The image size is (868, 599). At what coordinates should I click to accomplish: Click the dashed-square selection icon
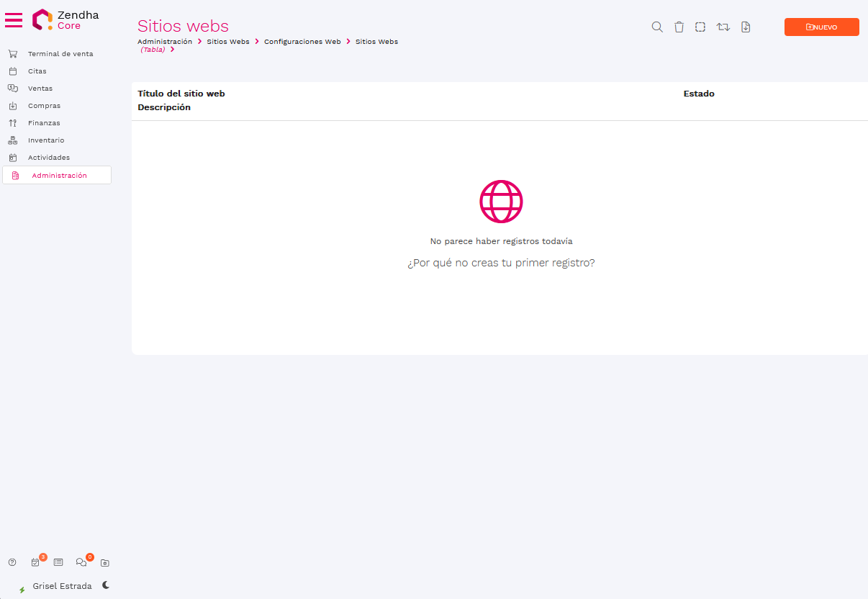pyautogui.click(x=700, y=27)
